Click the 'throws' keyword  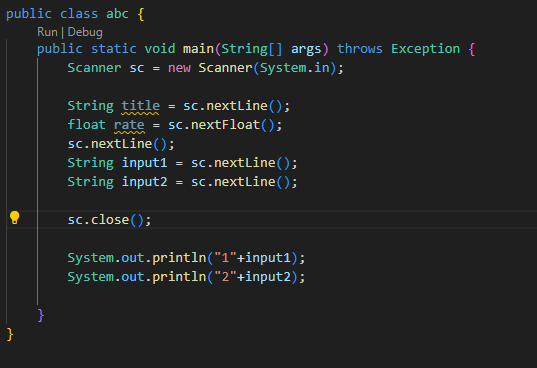(x=360, y=49)
